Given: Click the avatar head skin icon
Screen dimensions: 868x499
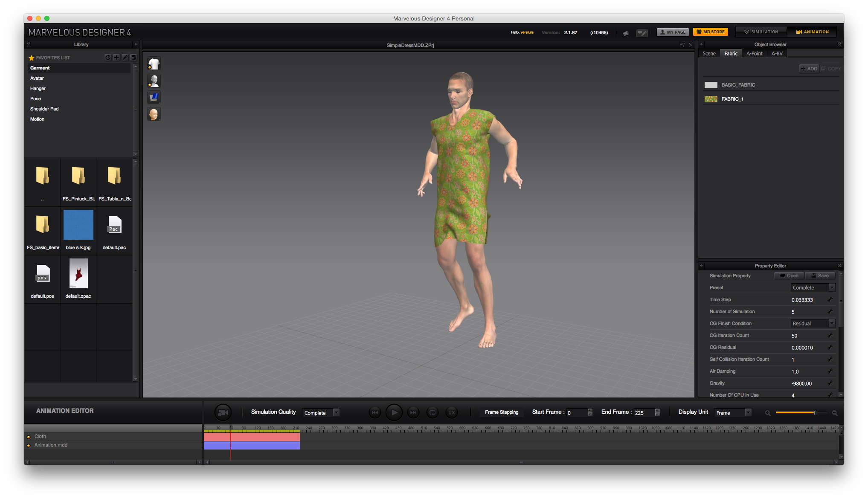Looking at the screenshot, I should pos(154,114).
